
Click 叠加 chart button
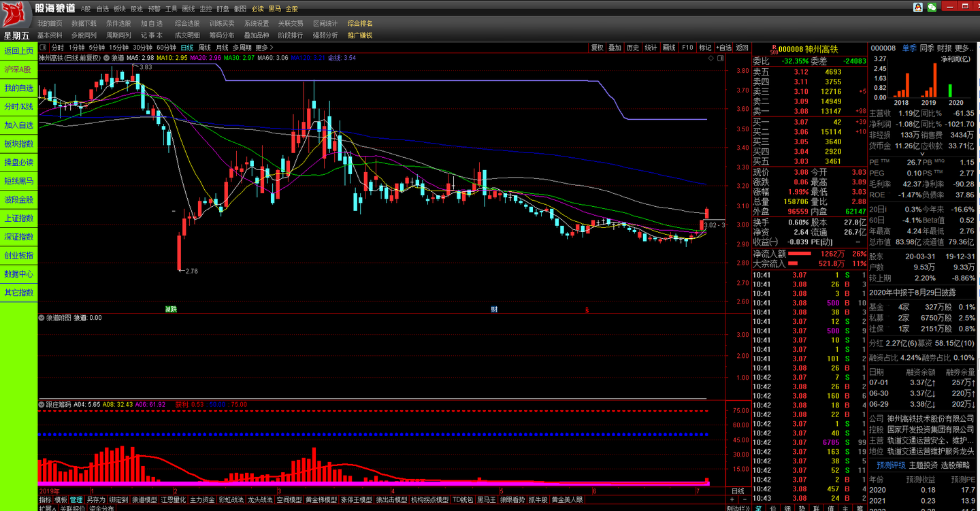point(615,48)
